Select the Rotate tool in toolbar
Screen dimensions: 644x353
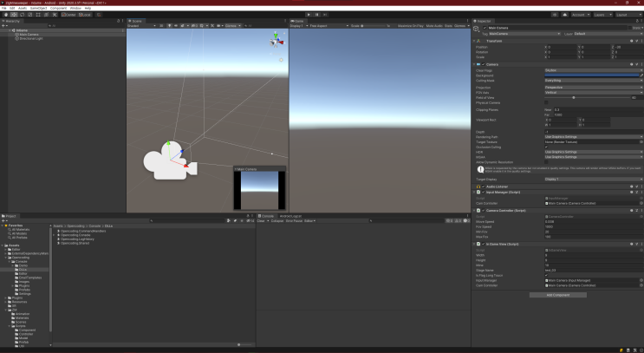[22, 15]
